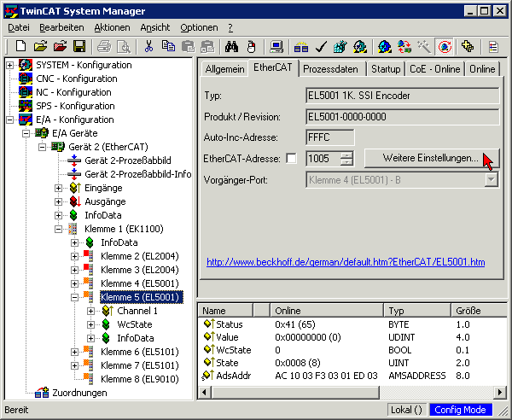Image resolution: width=512 pixels, height=420 pixels.
Task: Click the Copy toolbar icon
Action: pos(169,46)
